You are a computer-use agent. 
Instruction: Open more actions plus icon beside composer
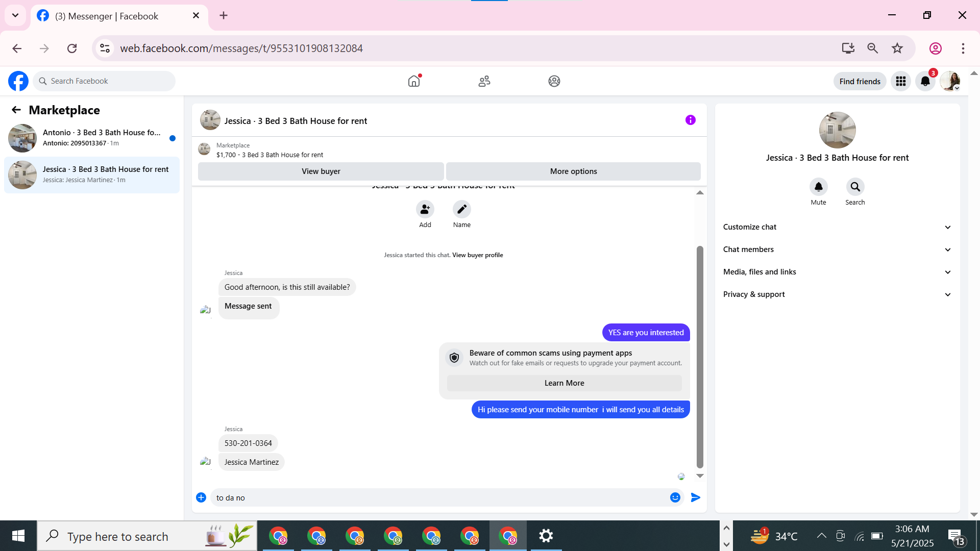pos(201,497)
